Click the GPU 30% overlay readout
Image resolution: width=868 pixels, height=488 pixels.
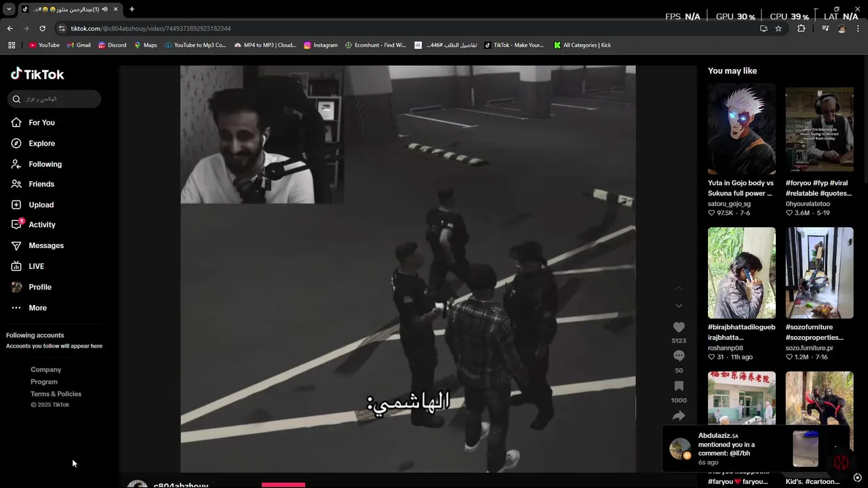point(735,16)
